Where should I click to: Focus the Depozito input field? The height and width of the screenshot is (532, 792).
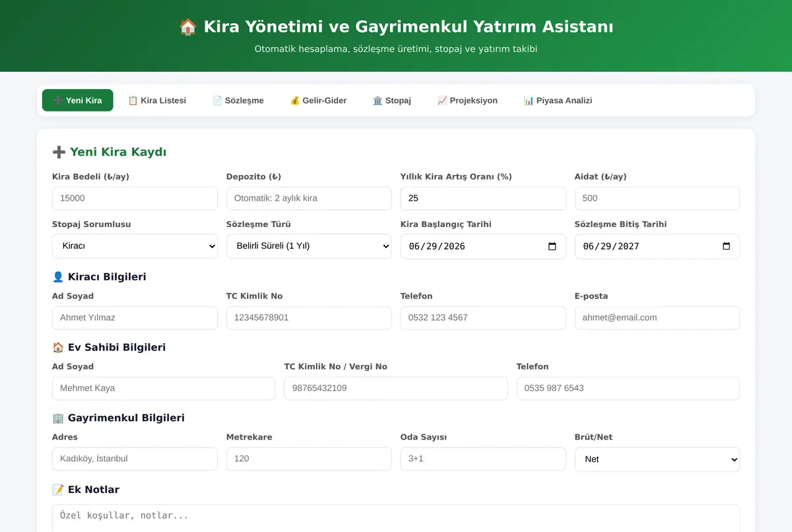pyautogui.click(x=309, y=198)
